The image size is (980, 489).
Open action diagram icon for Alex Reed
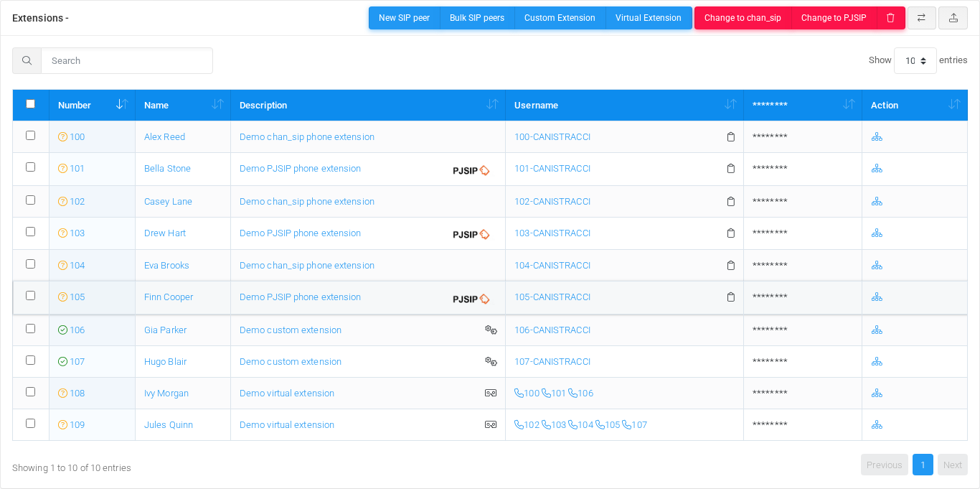click(x=877, y=137)
